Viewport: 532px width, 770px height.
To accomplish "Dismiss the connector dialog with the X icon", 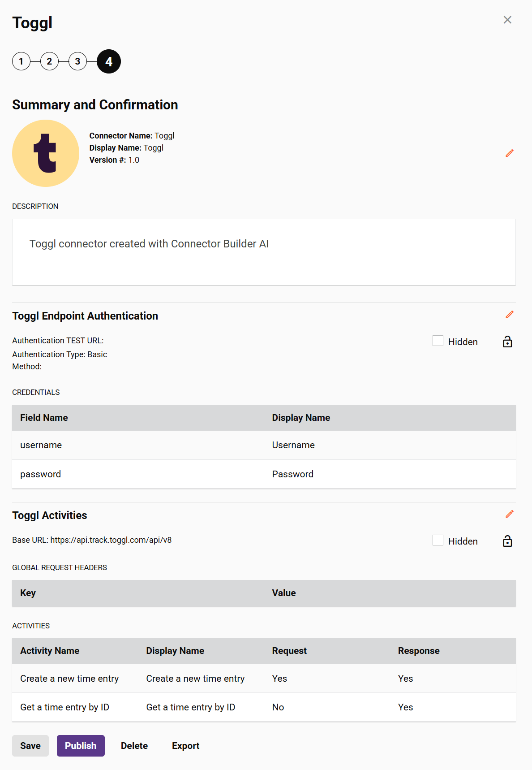I will (x=507, y=20).
